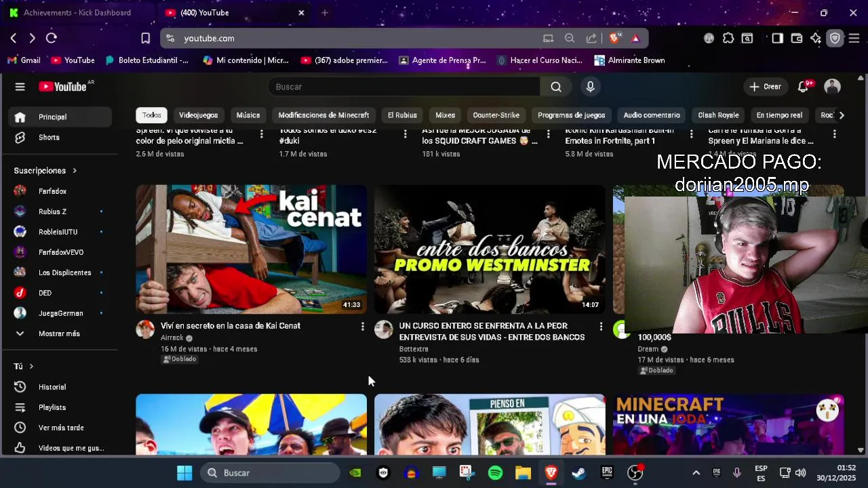Select the Música filter chip
This screenshot has height=488, width=868.
pyautogui.click(x=248, y=115)
